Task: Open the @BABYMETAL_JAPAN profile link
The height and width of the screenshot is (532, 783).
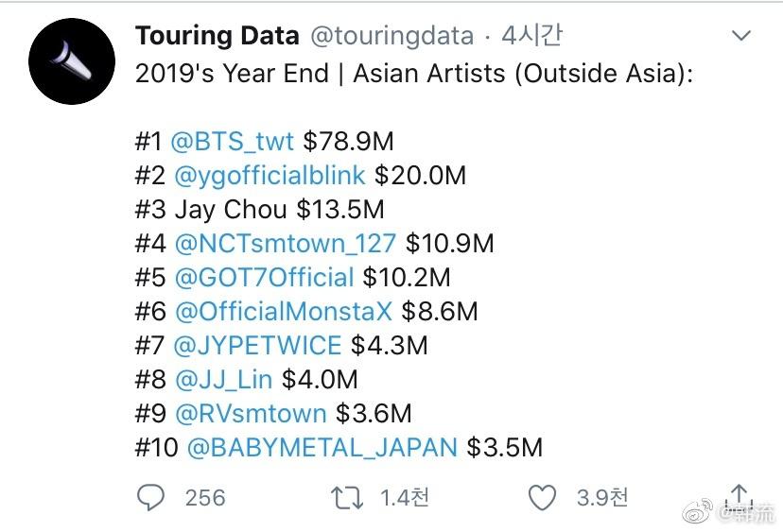Action: point(322,447)
